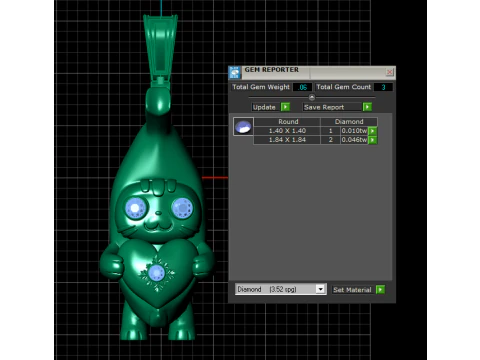The width and height of the screenshot is (480, 360).
Task: Click the 0.046tw weight cell
Action: click(x=354, y=140)
